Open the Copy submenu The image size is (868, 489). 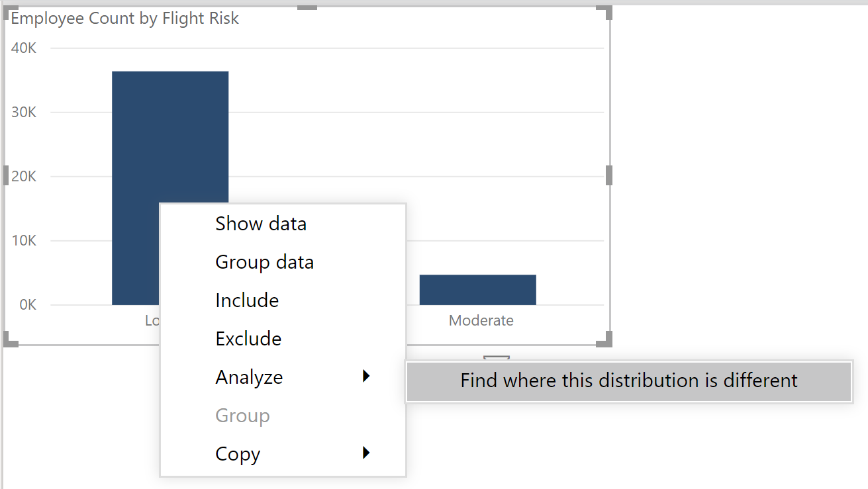[283, 454]
